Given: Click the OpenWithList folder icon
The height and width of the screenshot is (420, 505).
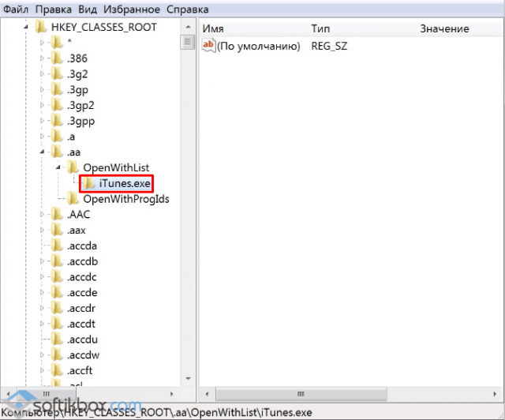Looking at the screenshot, I should [x=73, y=167].
